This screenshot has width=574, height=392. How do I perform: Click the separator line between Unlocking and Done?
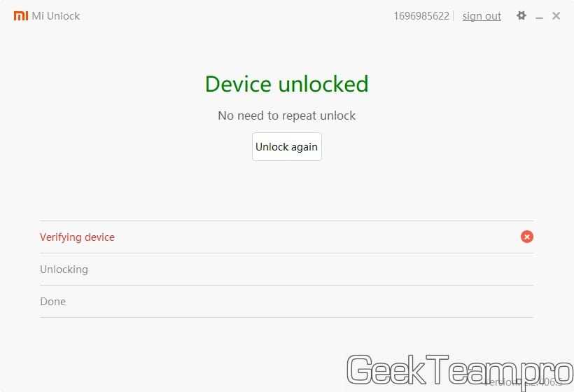286,285
